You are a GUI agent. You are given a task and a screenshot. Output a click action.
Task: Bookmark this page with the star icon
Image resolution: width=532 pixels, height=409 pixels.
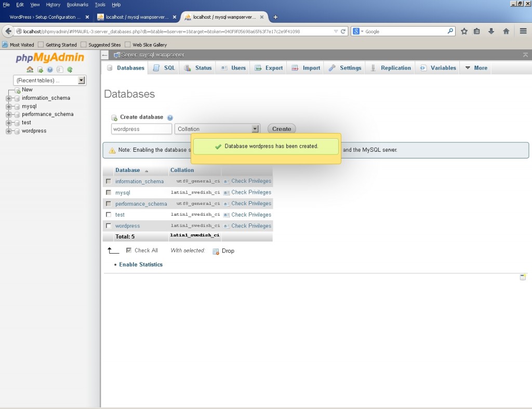464,31
